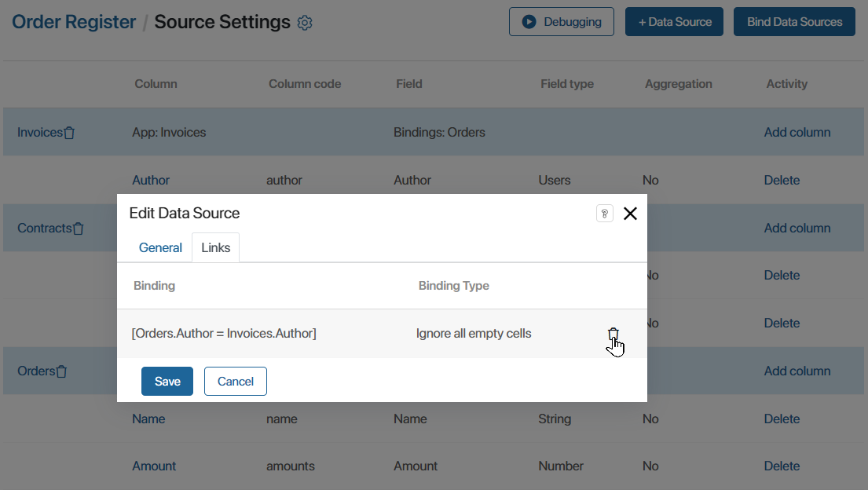Add column to Orders source
This screenshot has height=490, width=868.
tap(797, 371)
